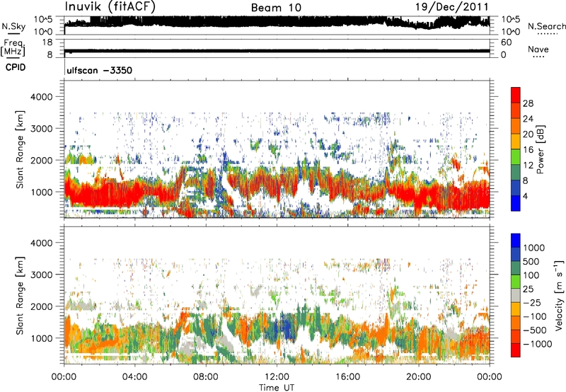Click the Nave dotted line sample
This screenshot has width=566, height=392.
coord(538,57)
